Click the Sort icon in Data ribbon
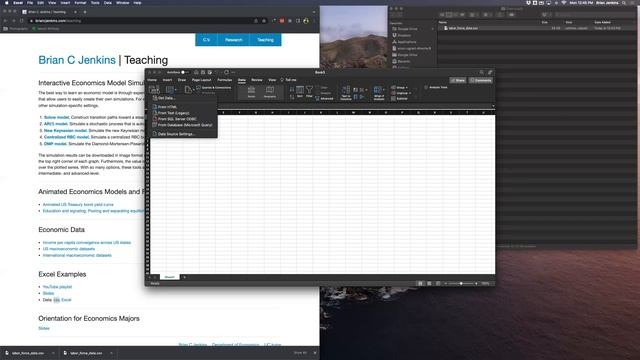This screenshot has width=640, height=360. point(300,92)
